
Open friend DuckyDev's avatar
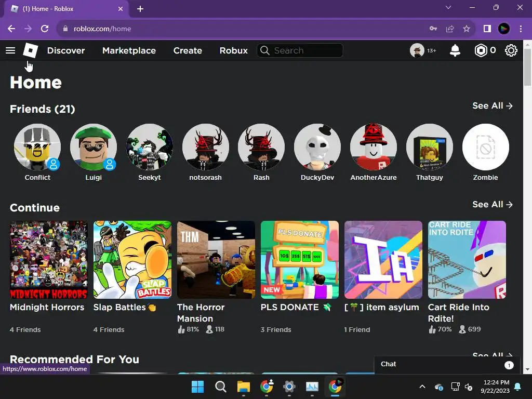point(317,147)
